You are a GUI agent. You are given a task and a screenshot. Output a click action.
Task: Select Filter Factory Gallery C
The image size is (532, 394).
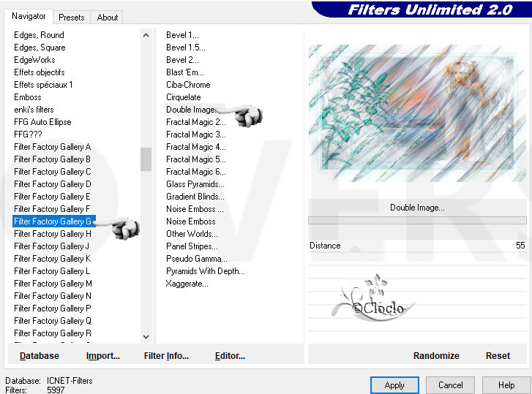52,172
